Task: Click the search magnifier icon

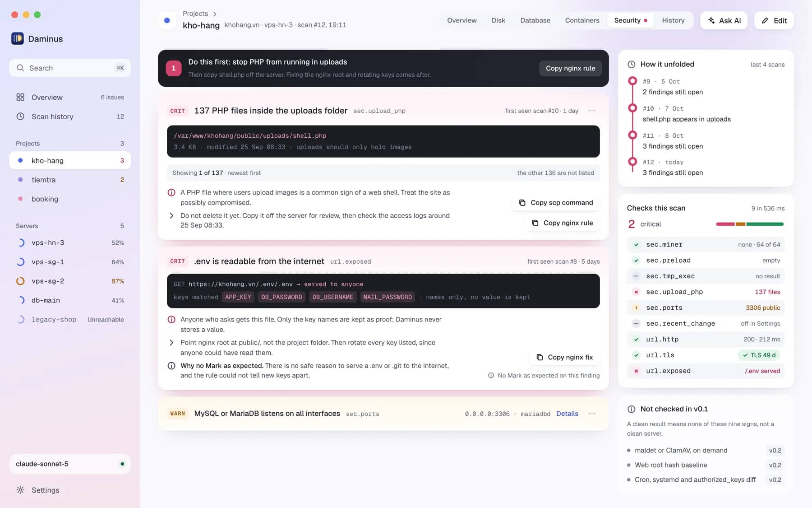Action: (x=20, y=68)
